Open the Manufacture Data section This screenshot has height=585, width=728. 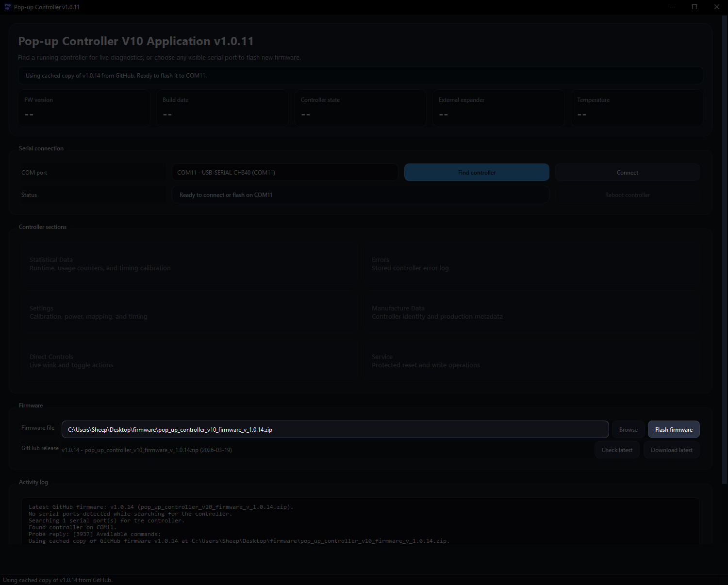click(x=531, y=312)
